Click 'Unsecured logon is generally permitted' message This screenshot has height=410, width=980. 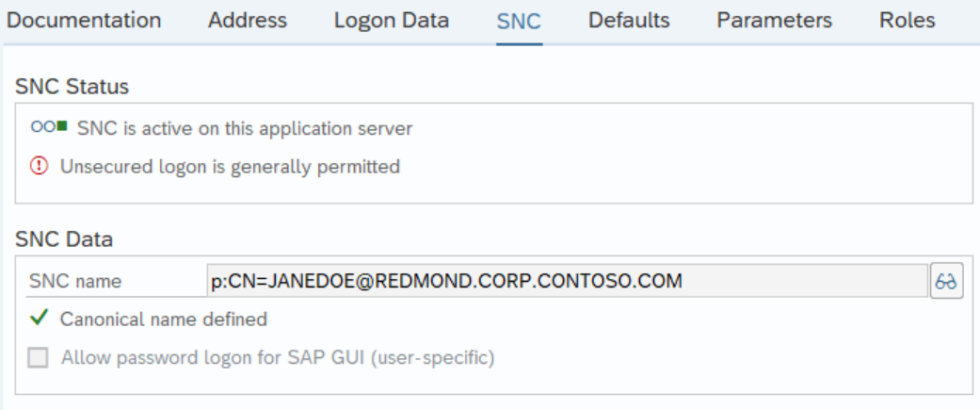(x=230, y=167)
